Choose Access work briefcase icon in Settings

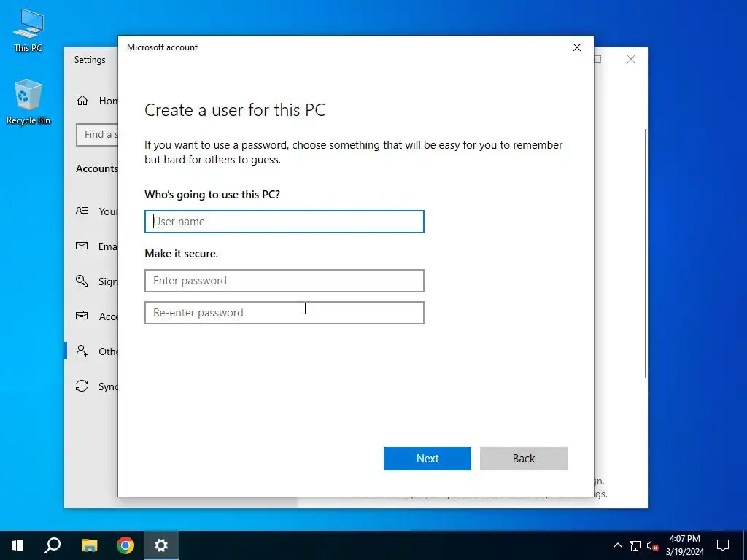[x=82, y=316]
